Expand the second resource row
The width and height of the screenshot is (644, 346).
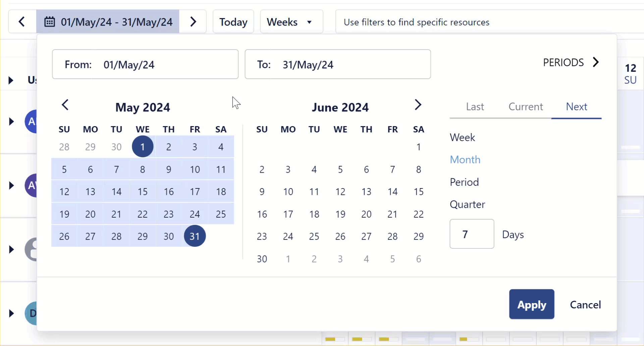11,185
